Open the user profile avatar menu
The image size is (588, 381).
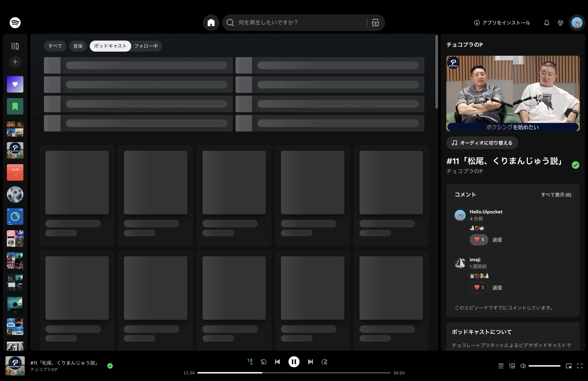pyautogui.click(x=577, y=23)
